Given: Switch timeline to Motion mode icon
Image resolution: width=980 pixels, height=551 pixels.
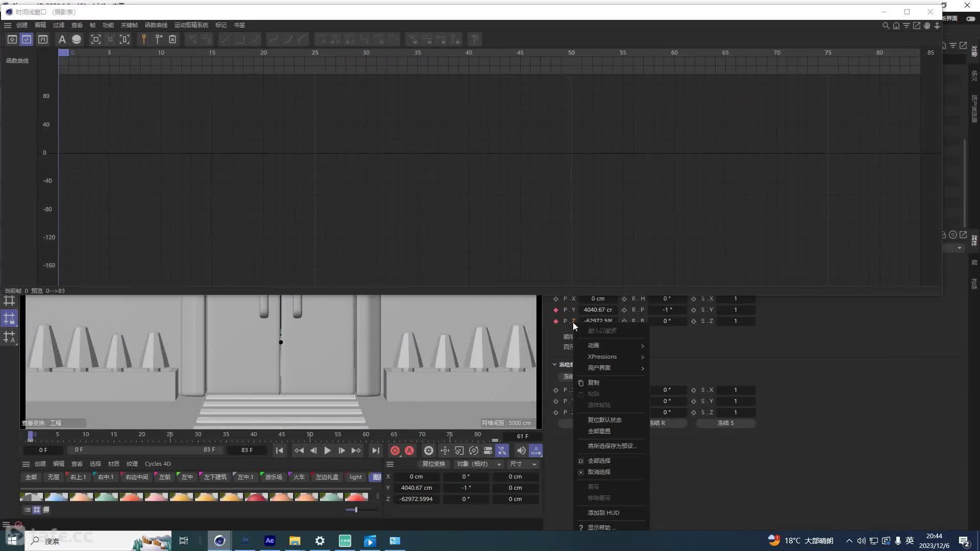Looking at the screenshot, I should coord(43,39).
